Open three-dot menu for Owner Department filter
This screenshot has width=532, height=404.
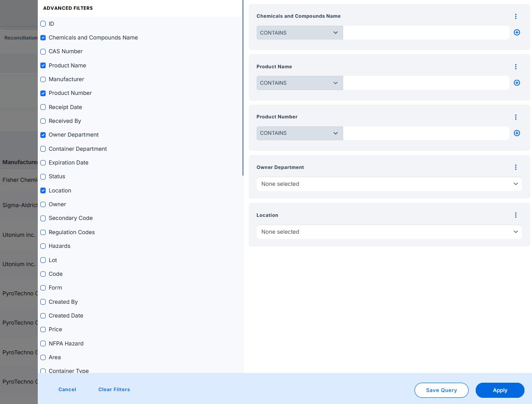point(516,167)
